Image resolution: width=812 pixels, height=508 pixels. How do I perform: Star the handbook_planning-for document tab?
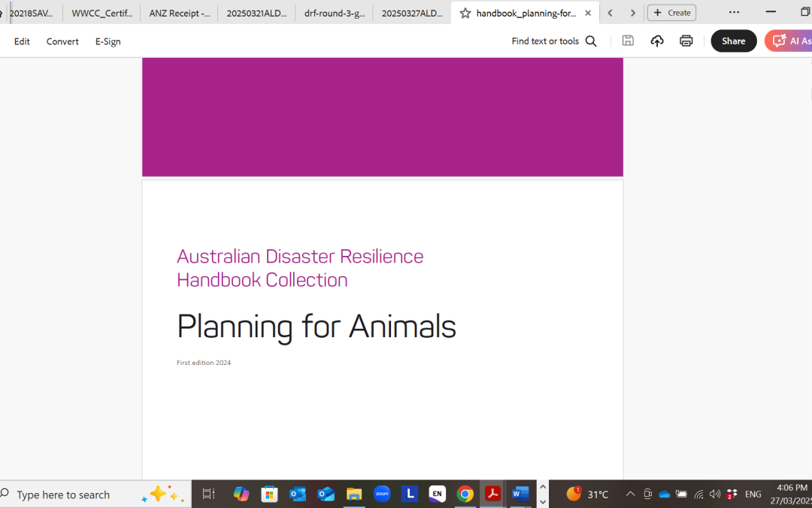point(465,13)
